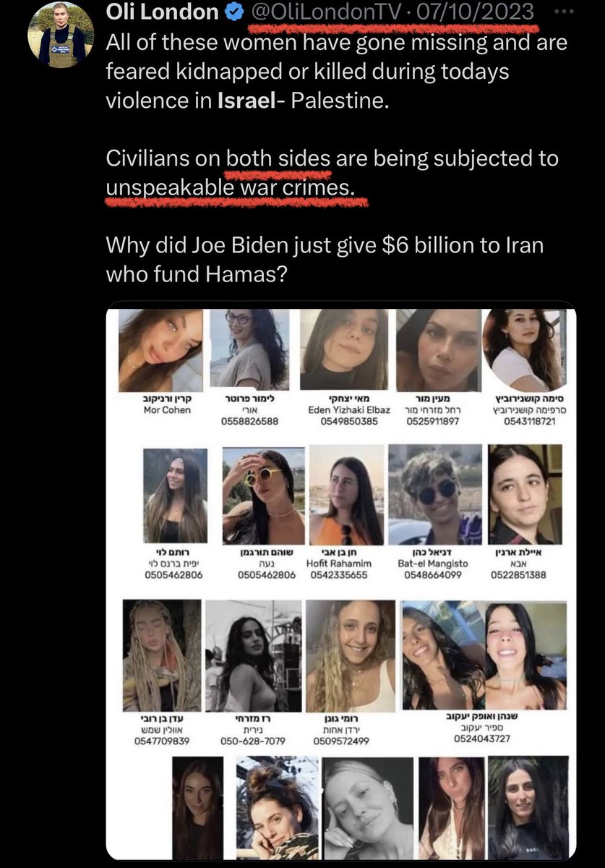Click the Oli London display name

(162, 12)
